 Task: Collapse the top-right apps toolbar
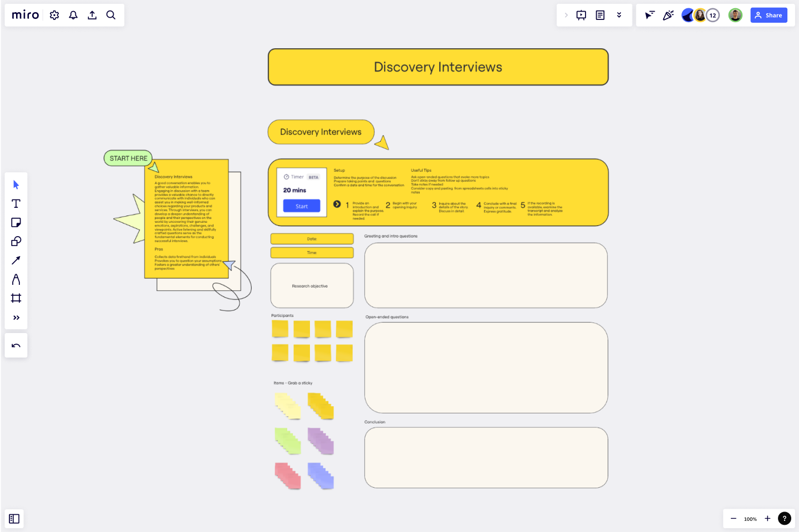(x=619, y=15)
